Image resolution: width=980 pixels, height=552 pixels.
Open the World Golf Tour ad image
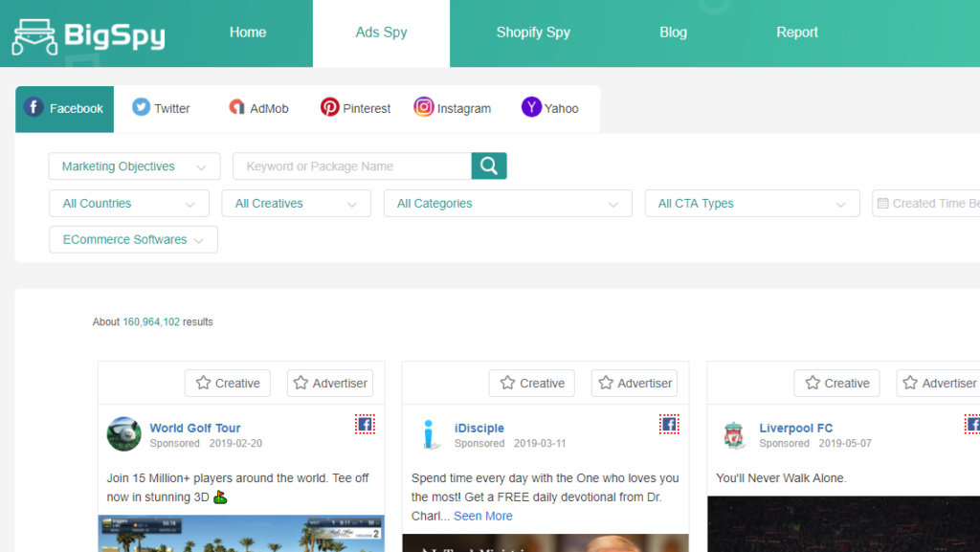click(241, 533)
